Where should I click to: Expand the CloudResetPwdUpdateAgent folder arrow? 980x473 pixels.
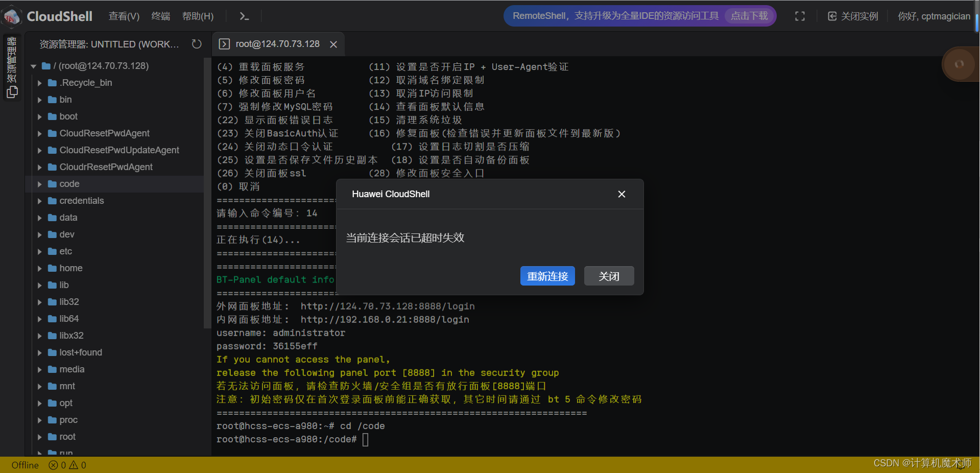[39, 150]
